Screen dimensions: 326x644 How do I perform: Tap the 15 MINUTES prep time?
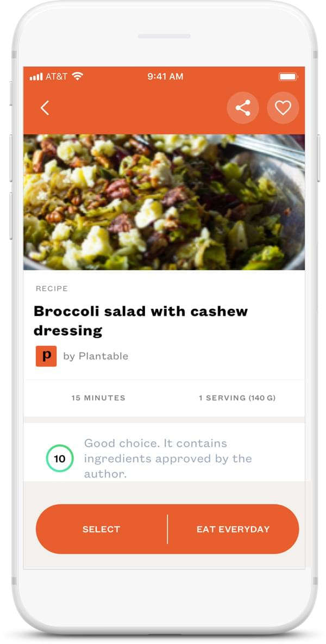pyautogui.click(x=98, y=398)
